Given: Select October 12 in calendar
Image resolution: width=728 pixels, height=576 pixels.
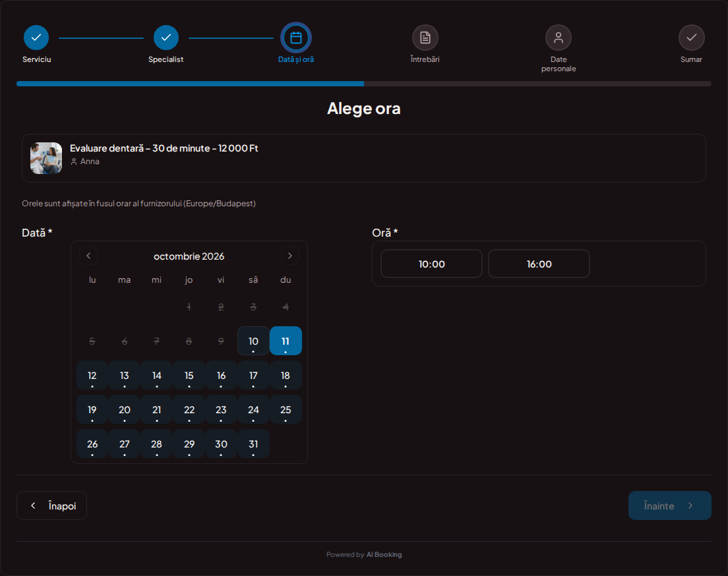Looking at the screenshot, I should pyautogui.click(x=92, y=376).
